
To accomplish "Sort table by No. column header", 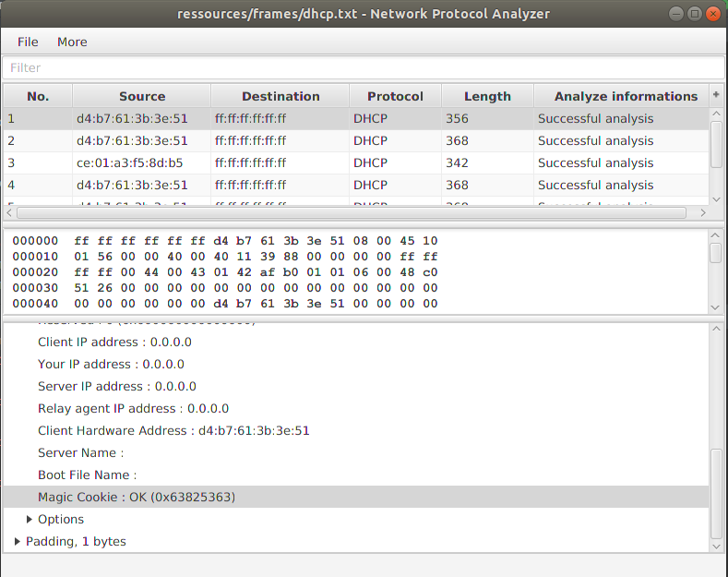I will pyautogui.click(x=38, y=96).
